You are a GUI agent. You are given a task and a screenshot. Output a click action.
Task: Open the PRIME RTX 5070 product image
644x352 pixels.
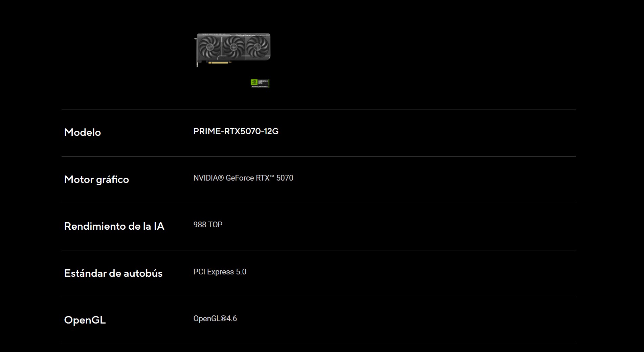(x=232, y=50)
